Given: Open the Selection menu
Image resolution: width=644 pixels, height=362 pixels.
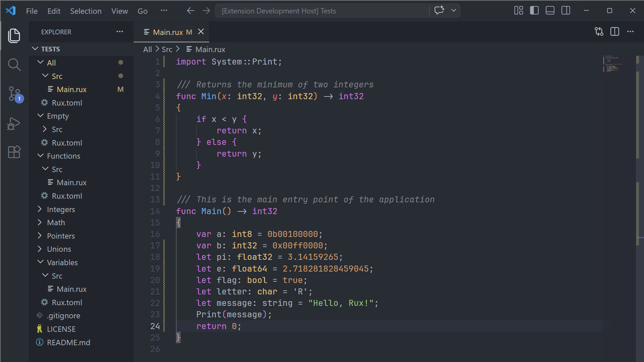Looking at the screenshot, I should click(x=86, y=10).
